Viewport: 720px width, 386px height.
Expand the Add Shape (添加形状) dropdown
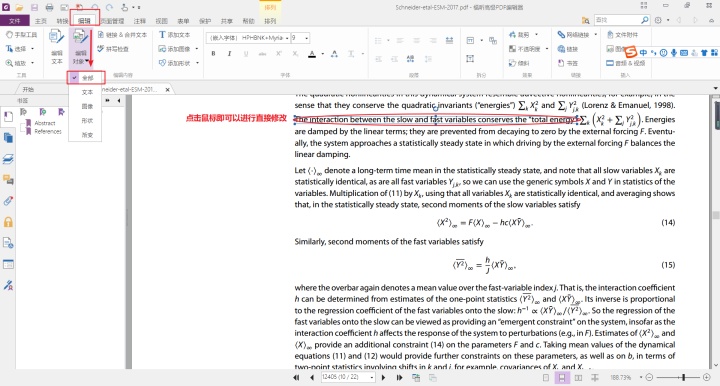tap(197, 63)
